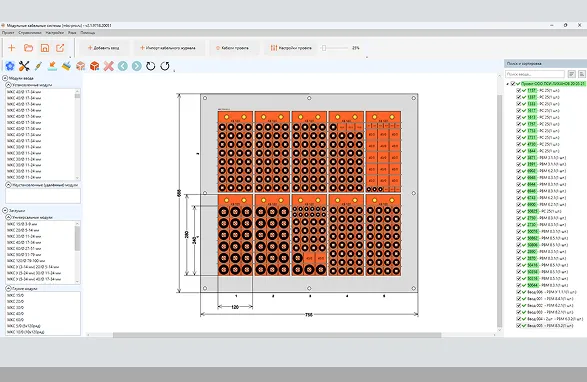Export the project with the arrow-box icon
The image size is (587, 382).
point(60,48)
